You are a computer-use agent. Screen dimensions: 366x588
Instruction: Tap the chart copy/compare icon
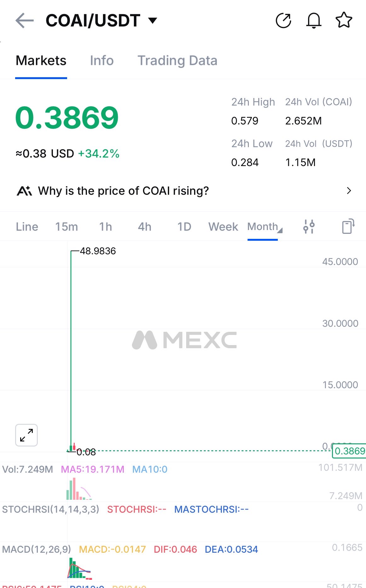coord(348,227)
